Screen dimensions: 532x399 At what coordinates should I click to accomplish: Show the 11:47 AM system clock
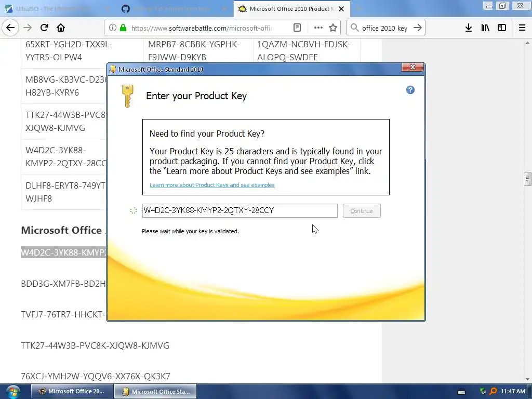point(513,391)
